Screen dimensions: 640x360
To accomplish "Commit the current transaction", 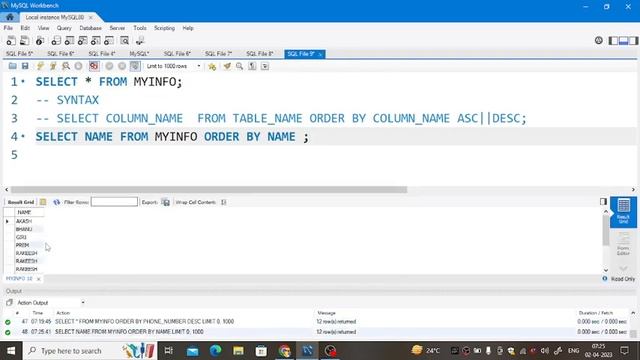I will pyautogui.click(x=109, y=66).
